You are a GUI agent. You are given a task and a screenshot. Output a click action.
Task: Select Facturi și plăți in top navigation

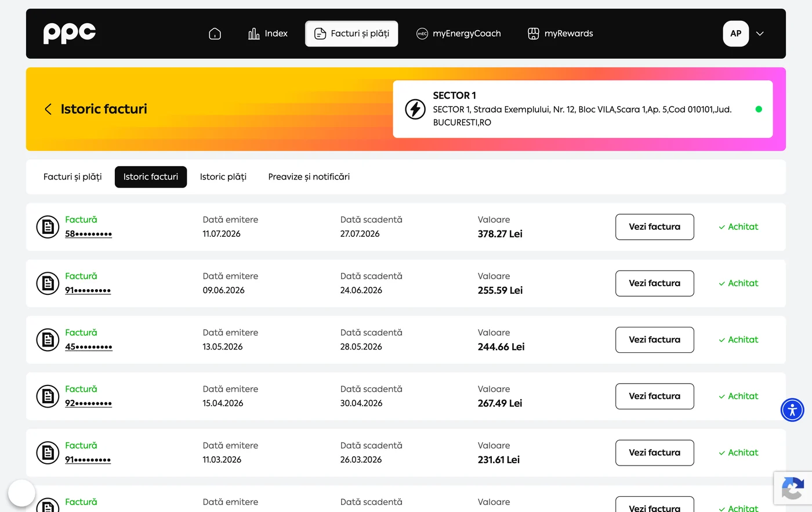(x=351, y=34)
